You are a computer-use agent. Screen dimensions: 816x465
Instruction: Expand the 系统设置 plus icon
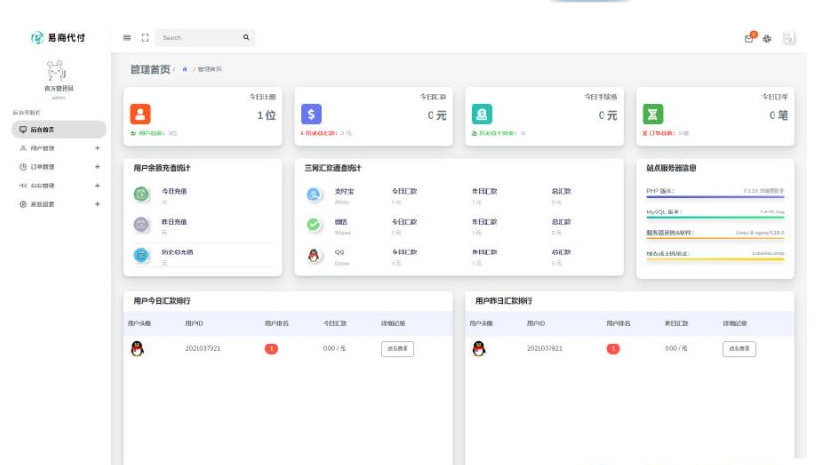click(97, 204)
